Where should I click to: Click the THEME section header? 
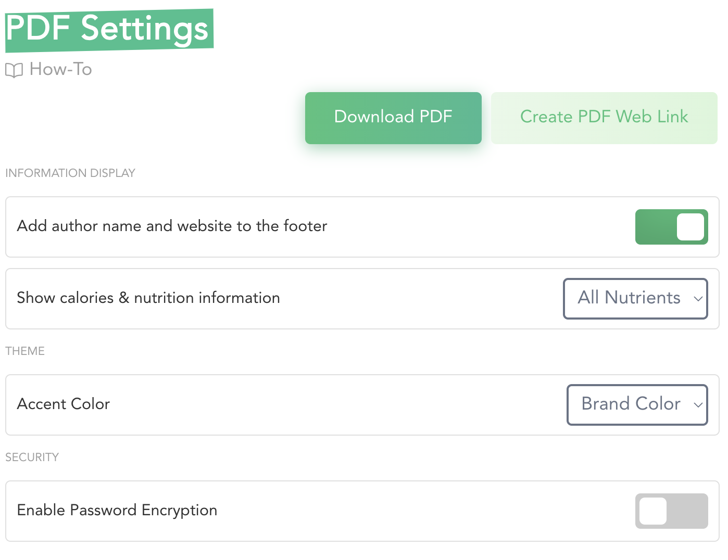pyautogui.click(x=25, y=351)
